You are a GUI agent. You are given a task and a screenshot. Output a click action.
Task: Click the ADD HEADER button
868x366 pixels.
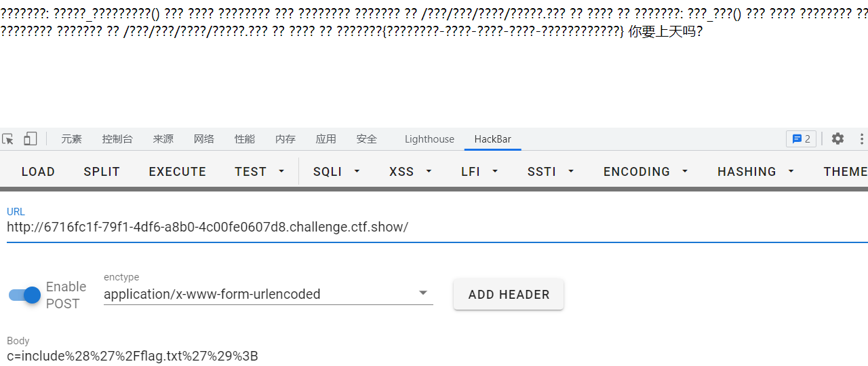click(509, 294)
